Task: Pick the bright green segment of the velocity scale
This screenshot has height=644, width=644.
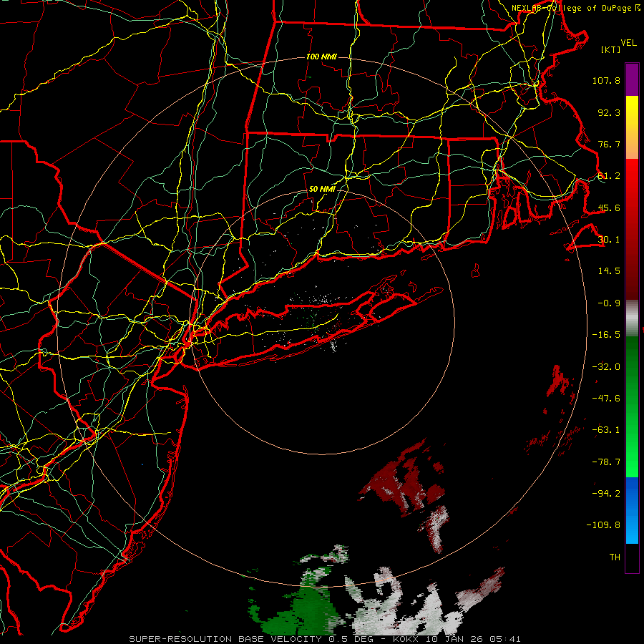Action: click(x=632, y=444)
